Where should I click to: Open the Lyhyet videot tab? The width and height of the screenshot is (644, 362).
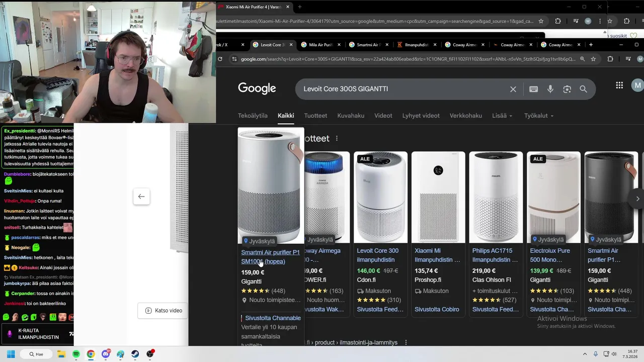pos(421,116)
